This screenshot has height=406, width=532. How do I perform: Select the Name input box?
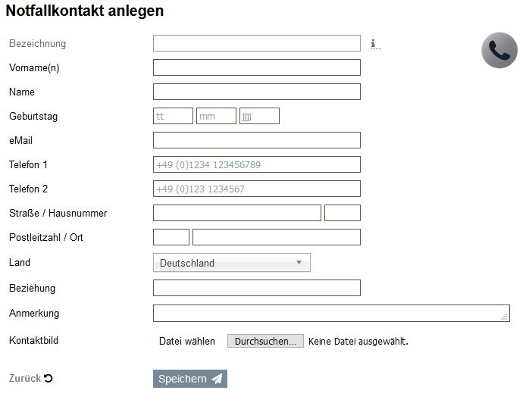tap(256, 92)
